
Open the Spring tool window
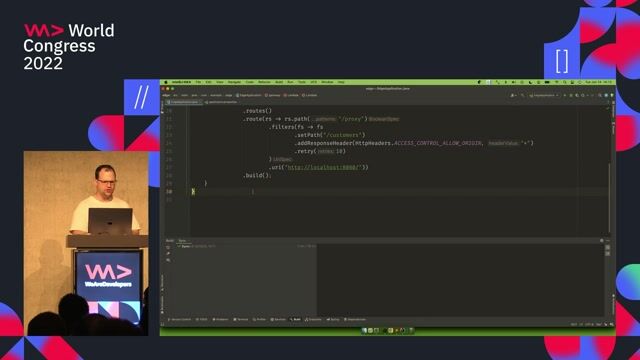(333, 320)
